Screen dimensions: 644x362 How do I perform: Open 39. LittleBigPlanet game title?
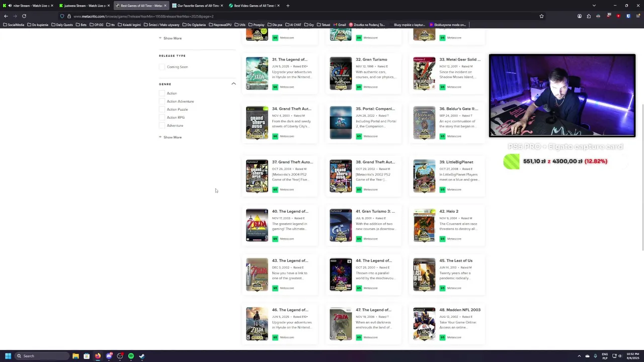click(456, 162)
